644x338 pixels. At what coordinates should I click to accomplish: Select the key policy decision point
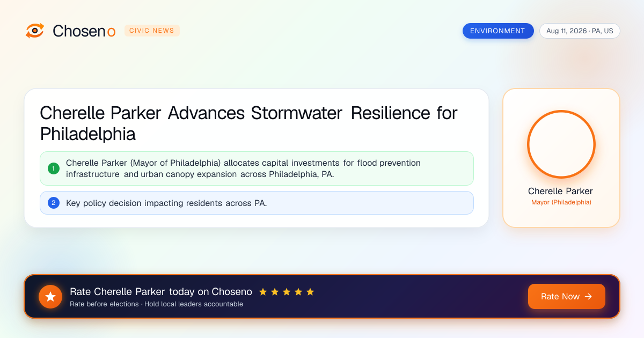point(257,203)
